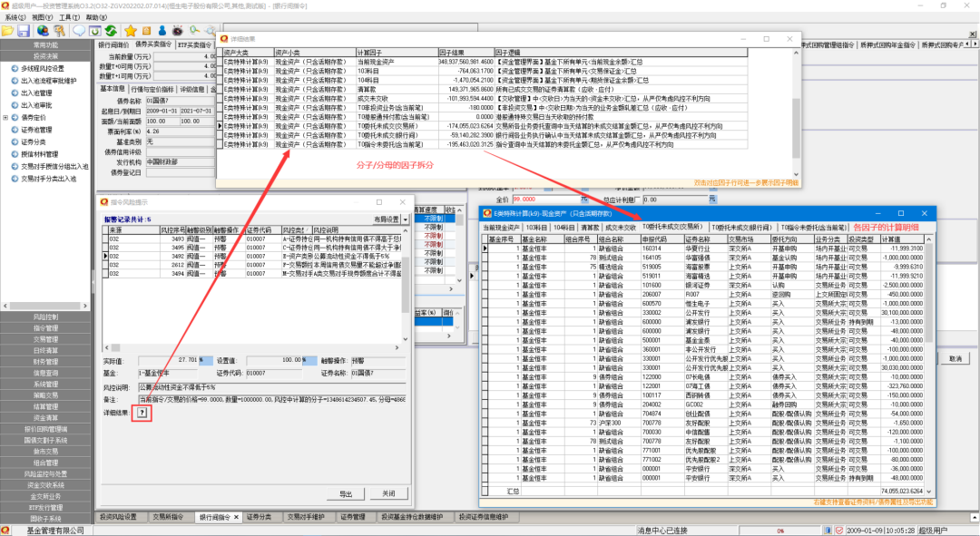Expand the 常用功能 sidebar section

tap(45, 45)
